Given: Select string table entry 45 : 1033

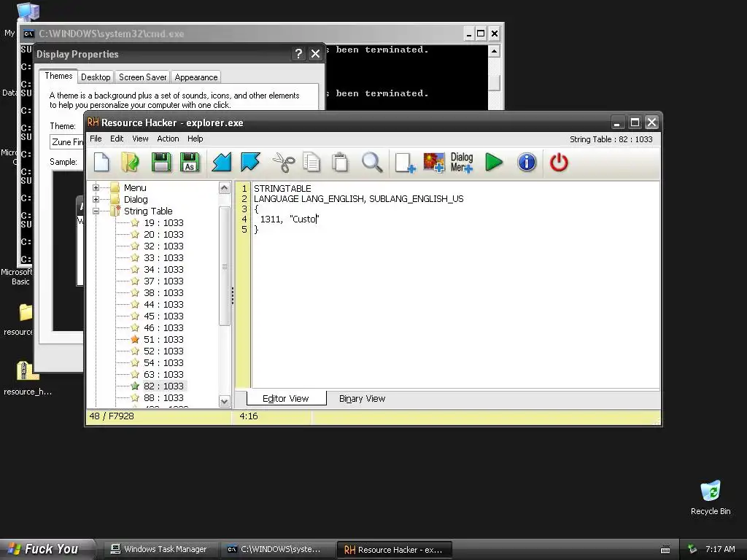Looking at the screenshot, I should click(x=163, y=316).
